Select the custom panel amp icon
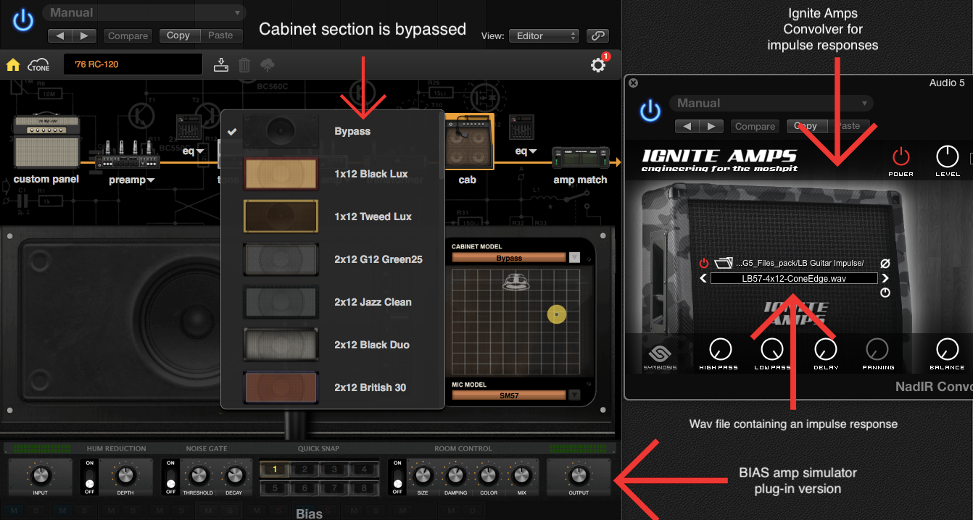The height and width of the screenshot is (520, 974). click(x=47, y=142)
